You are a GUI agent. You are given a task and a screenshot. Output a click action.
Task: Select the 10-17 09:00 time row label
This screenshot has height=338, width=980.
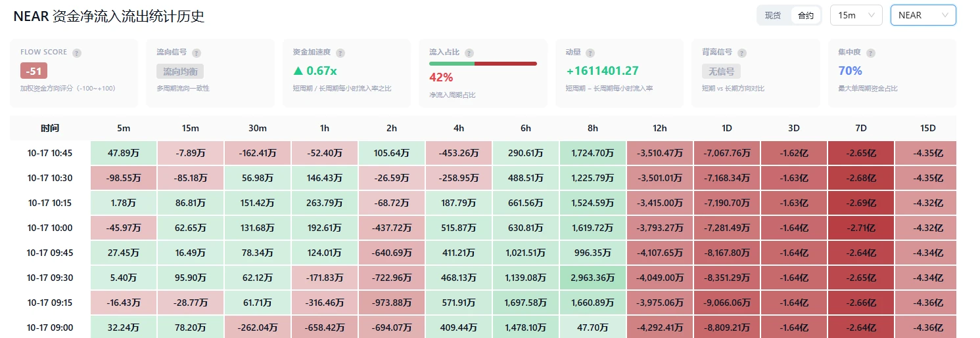tap(50, 327)
